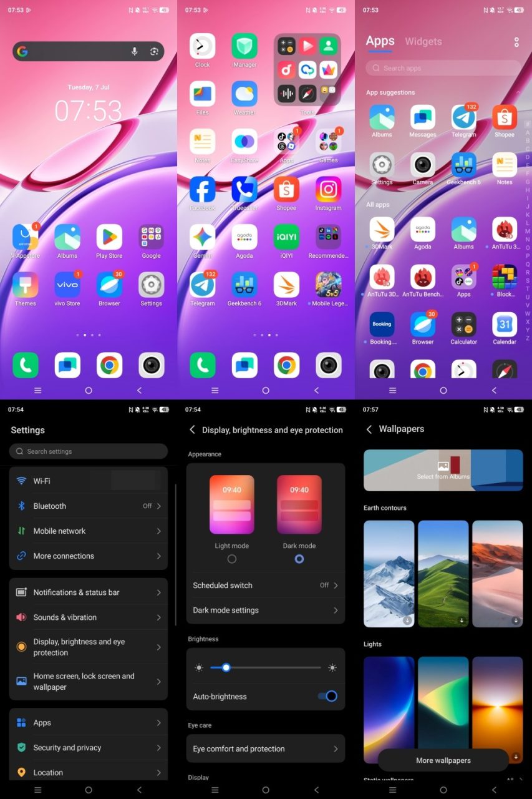Viewport: 532px width, 799px height.
Task: Tap the Search apps field
Action: pos(443,68)
